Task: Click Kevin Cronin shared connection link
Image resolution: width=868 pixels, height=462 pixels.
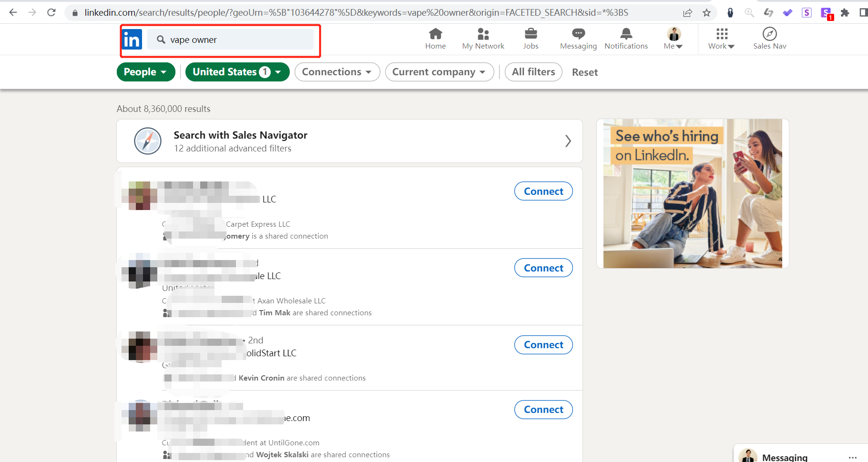Action: click(261, 378)
